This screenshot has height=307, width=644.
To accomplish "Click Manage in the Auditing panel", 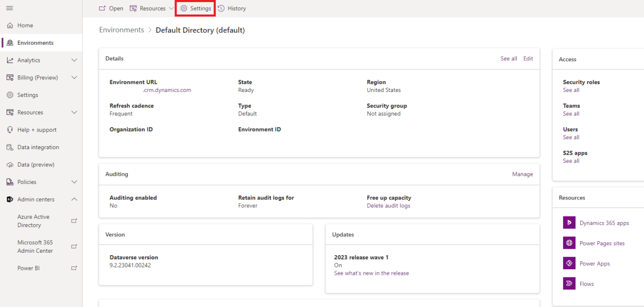I will [x=522, y=174].
